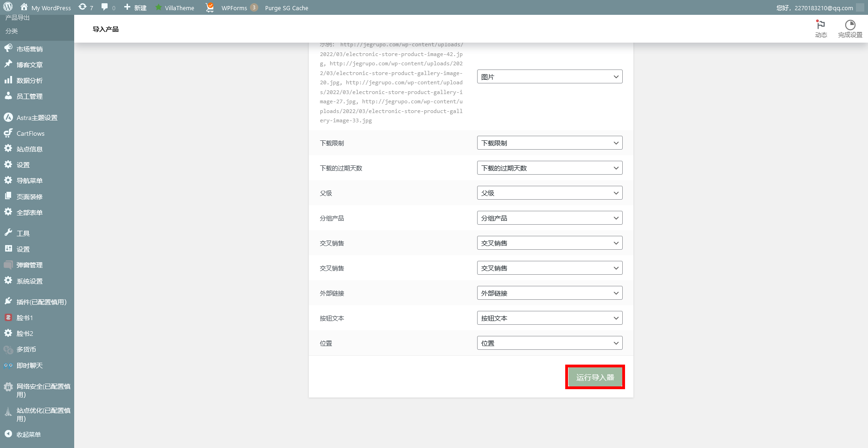The width and height of the screenshot is (868, 448).
Task: Open the 交叉销售 dropdown just below 分组产品
Action: point(549,243)
